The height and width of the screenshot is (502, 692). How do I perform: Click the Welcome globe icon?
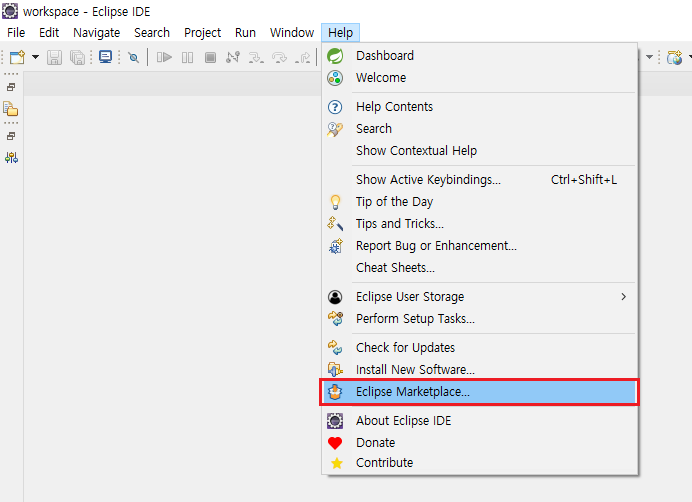click(x=335, y=78)
